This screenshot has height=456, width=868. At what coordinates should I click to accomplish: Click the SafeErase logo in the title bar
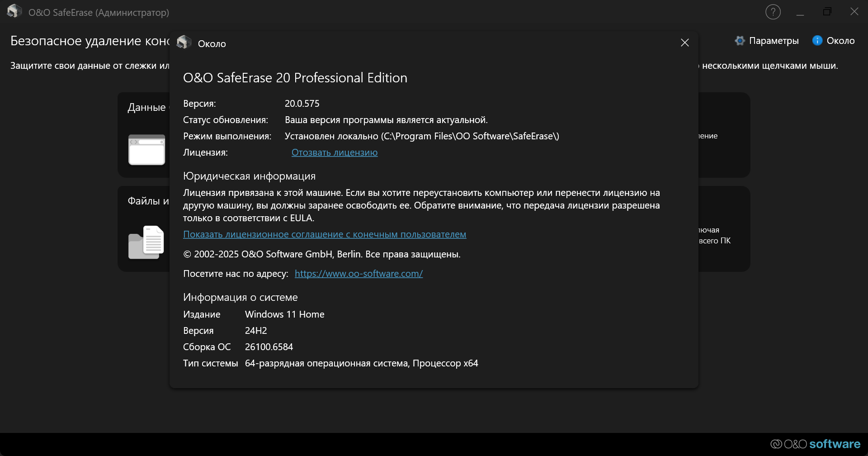pyautogui.click(x=14, y=11)
